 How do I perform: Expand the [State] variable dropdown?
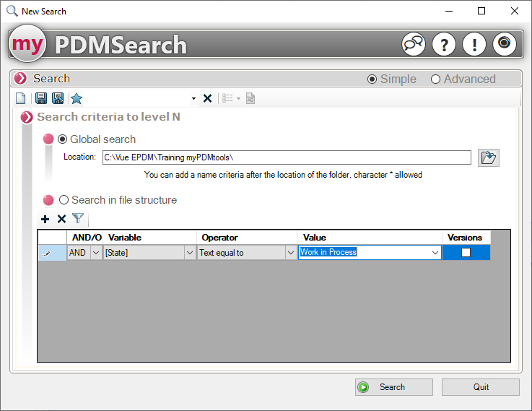point(190,253)
